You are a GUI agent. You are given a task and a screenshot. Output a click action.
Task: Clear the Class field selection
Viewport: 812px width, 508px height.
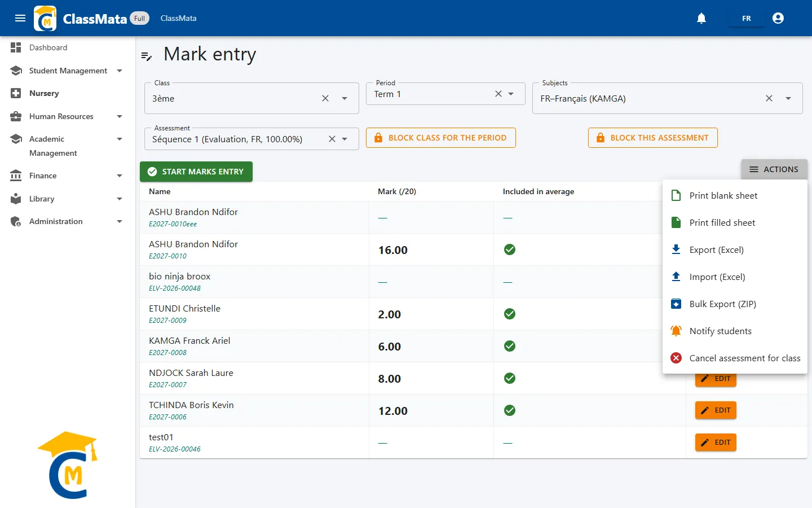point(325,98)
